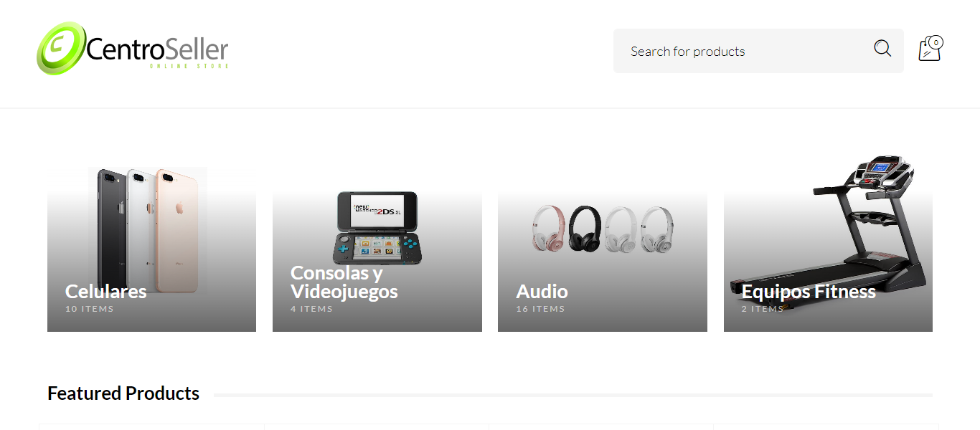The height and width of the screenshot is (430, 980).
Task: Open the shopping cart bag icon
Action: coord(930,49)
